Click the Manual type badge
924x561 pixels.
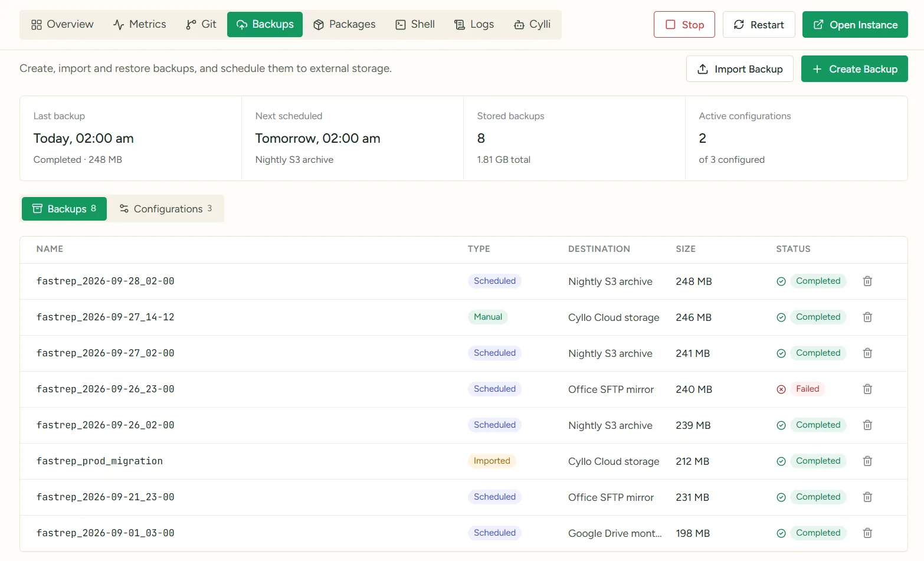coord(488,317)
